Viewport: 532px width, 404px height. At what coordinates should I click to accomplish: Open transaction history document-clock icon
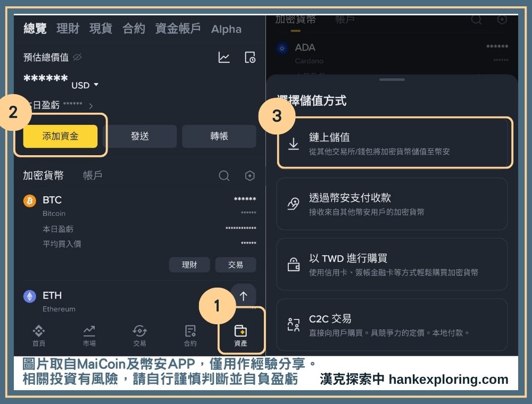[250, 57]
